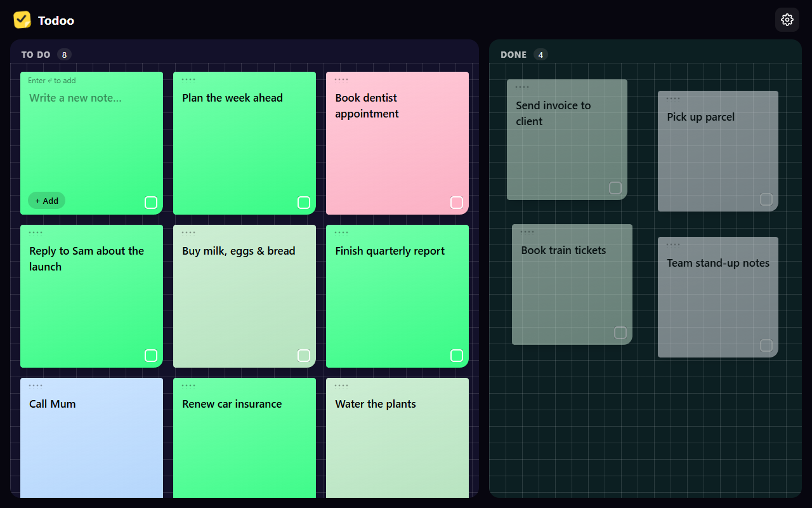Click the Todoo checkmark logo

tap(22, 20)
